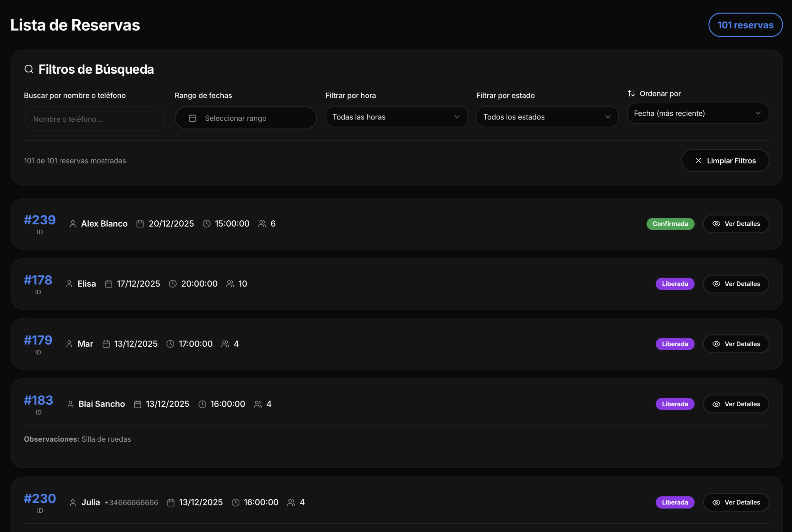Click the Seleccionar rango date range picker
792x532 pixels.
[246, 118]
